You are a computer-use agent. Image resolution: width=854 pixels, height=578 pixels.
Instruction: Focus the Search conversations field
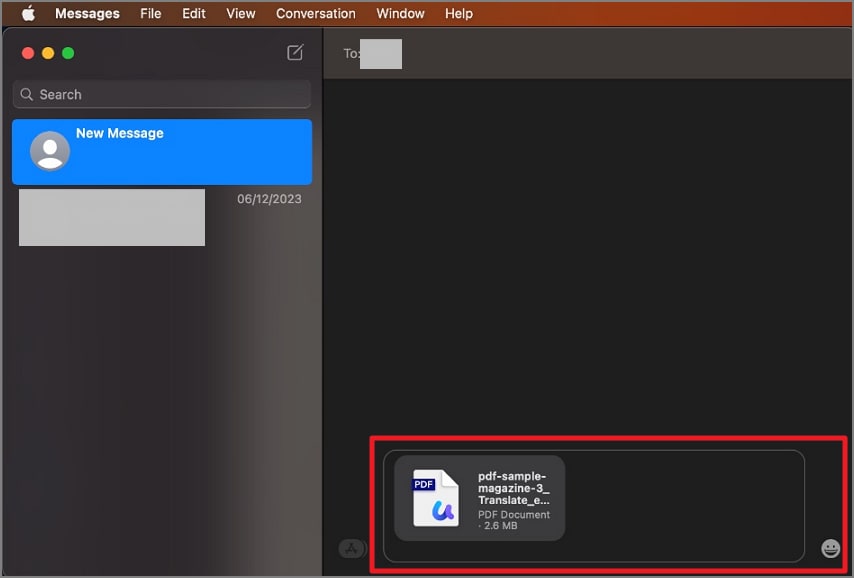coord(162,94)
